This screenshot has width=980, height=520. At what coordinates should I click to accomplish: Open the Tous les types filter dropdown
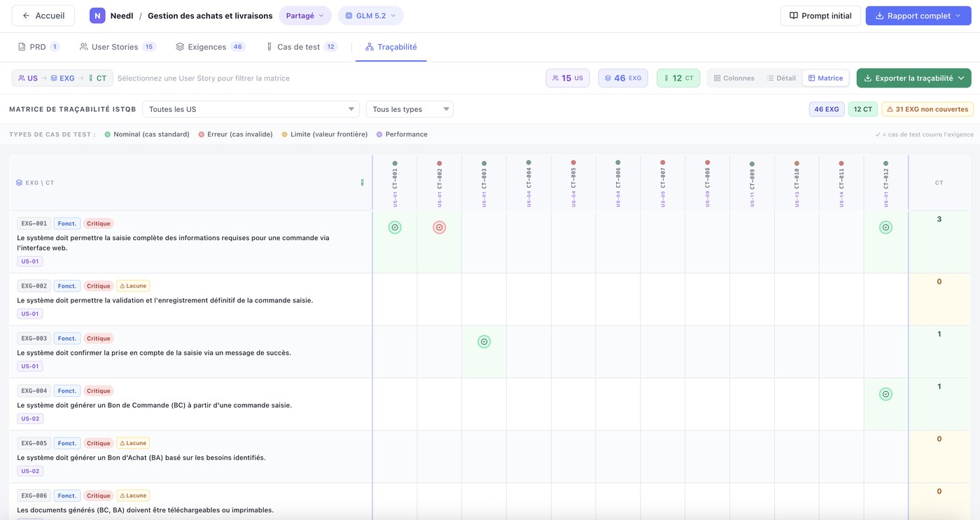(x=409, y=109)
